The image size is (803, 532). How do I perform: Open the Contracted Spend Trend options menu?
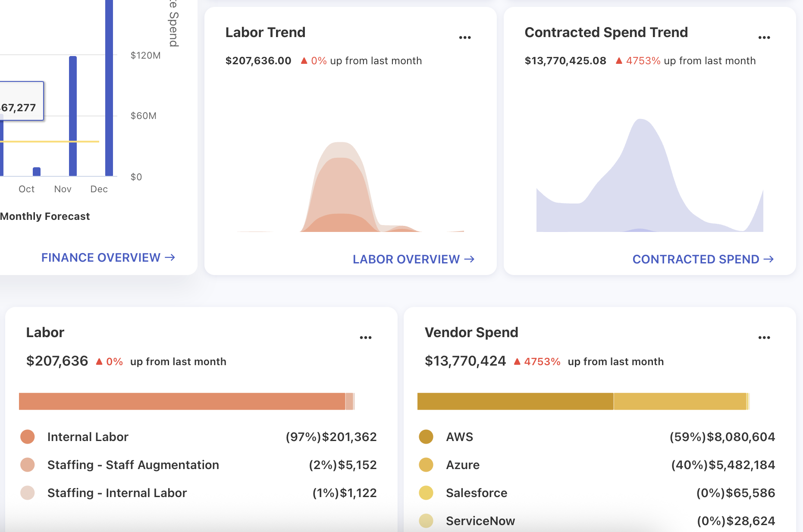pyautogui.click(x=764, y=38)
